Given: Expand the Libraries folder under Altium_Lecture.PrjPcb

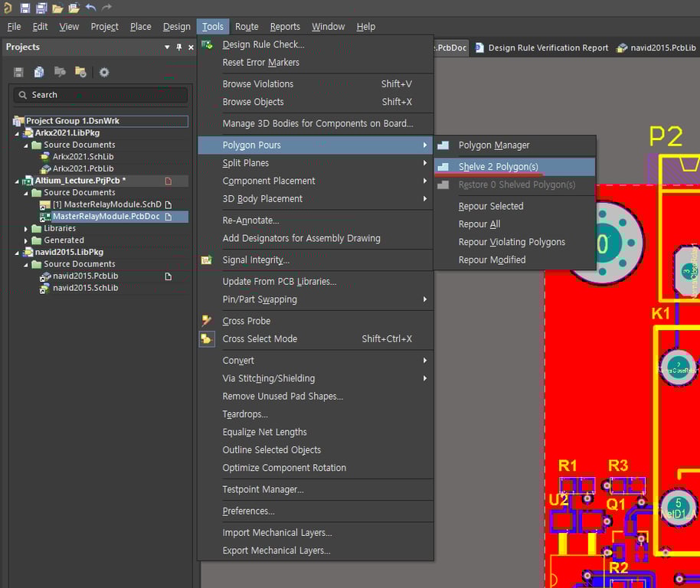Looking at the screenshot, I should 26,228.
